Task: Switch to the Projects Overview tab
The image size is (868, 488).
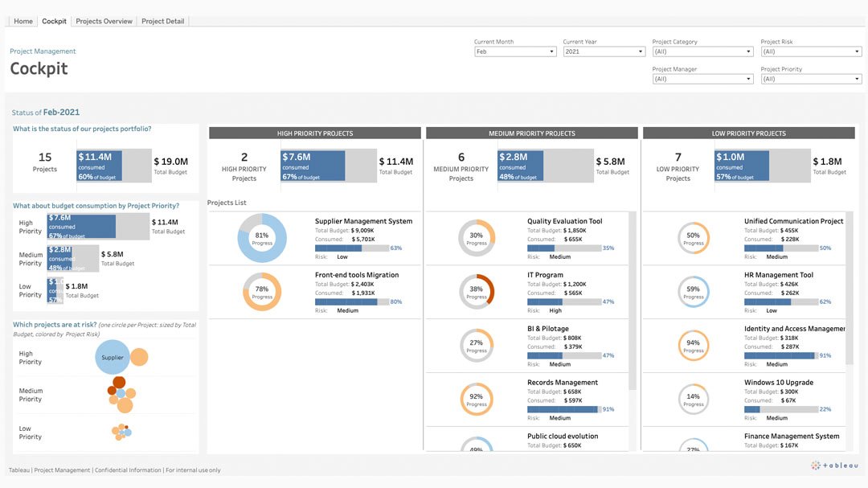Action: [104, 21]
